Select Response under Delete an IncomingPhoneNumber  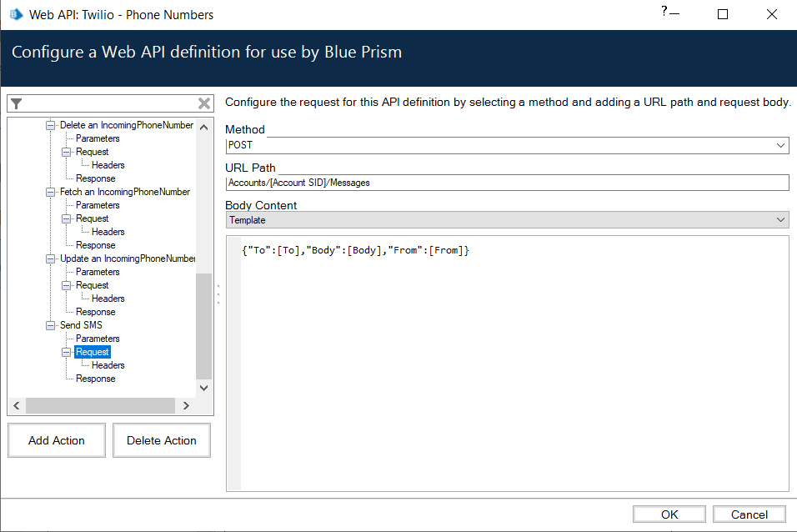click(96, 178)
